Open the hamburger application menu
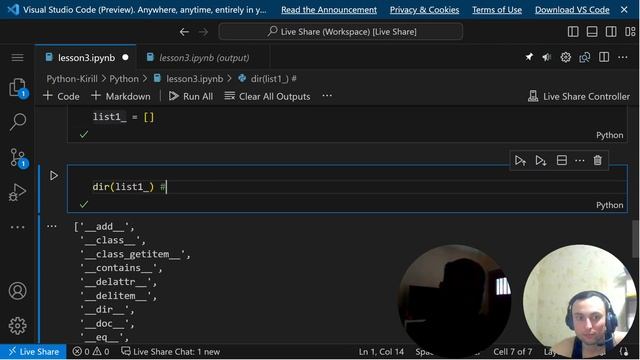 point(17,58)
